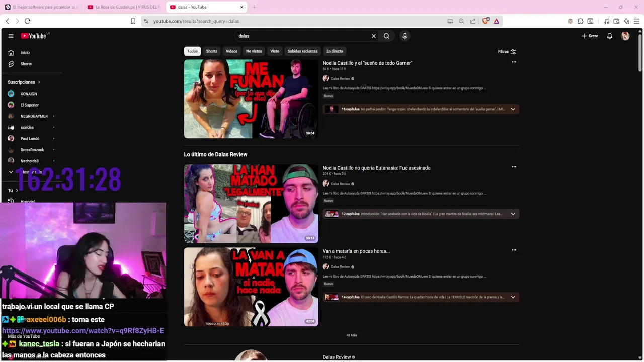
Task: Click the zoom magnifier in address bar
Action: 461,21
